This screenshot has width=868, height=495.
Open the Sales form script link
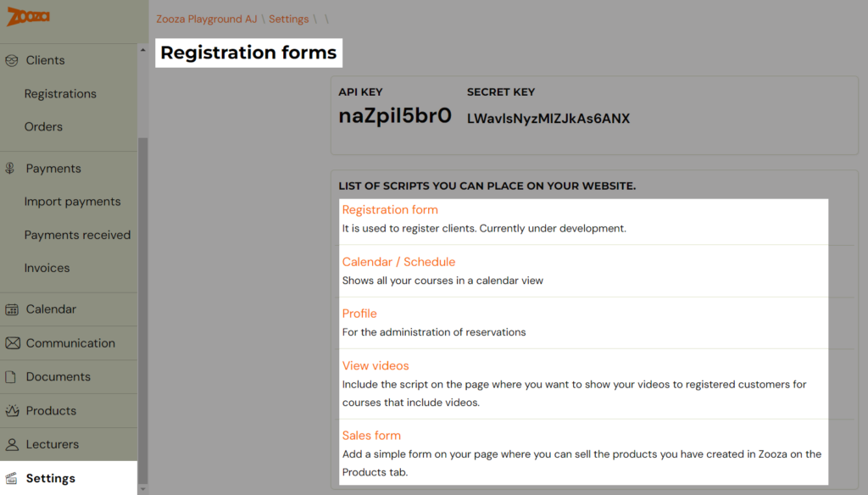pos(371,436)
